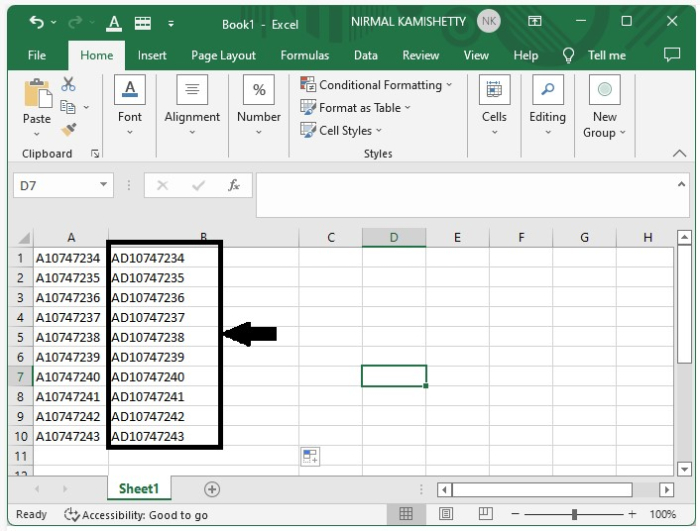Add a new sheet with plus icon
This screenshot has width=700, height=531.
(x=212, y=489)
